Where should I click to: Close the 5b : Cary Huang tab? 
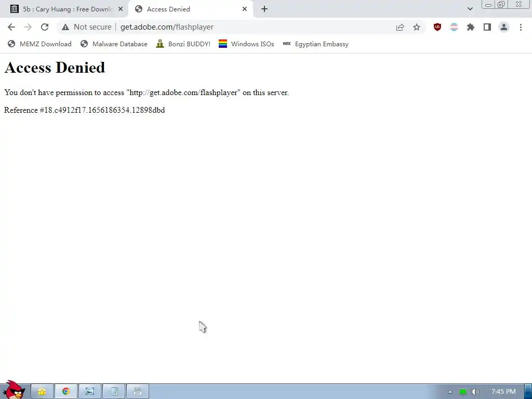coord(121,9)
